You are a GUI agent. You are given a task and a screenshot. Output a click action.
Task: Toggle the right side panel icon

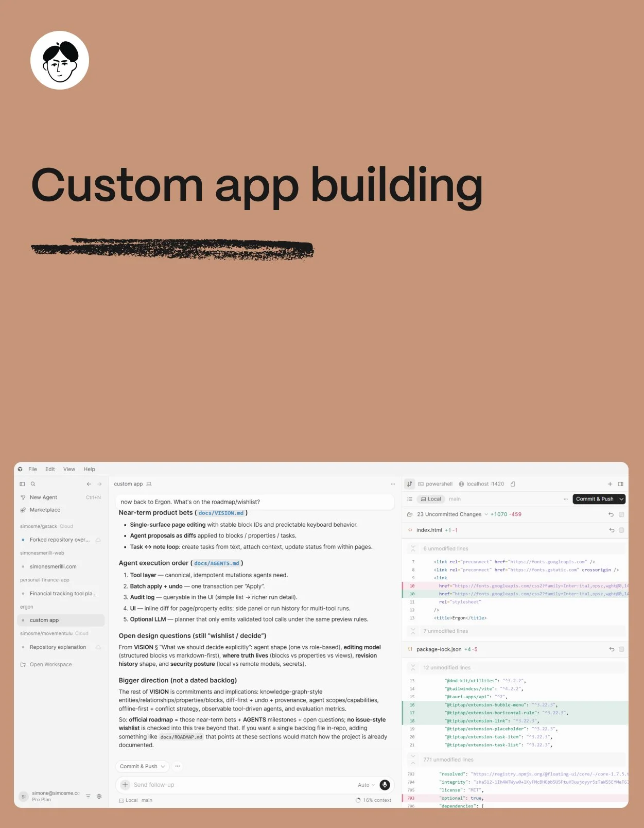point(621,484)
